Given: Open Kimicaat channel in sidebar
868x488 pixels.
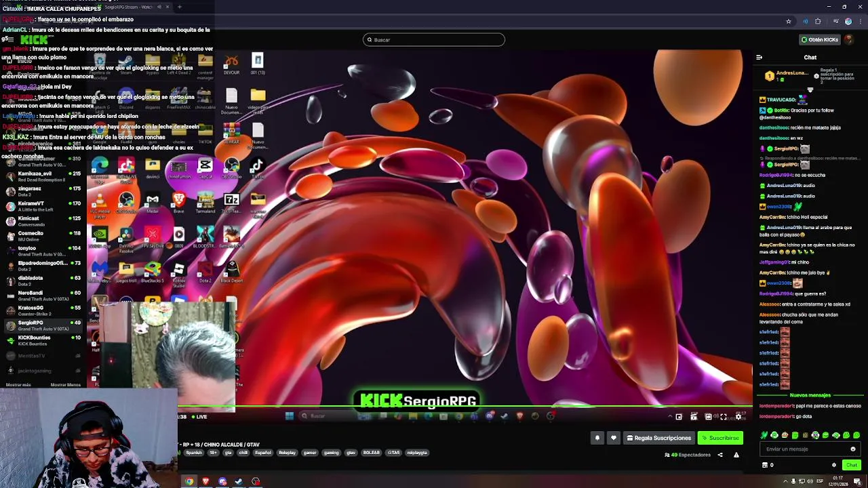Looking at the screenshot, I should (42, 221).
